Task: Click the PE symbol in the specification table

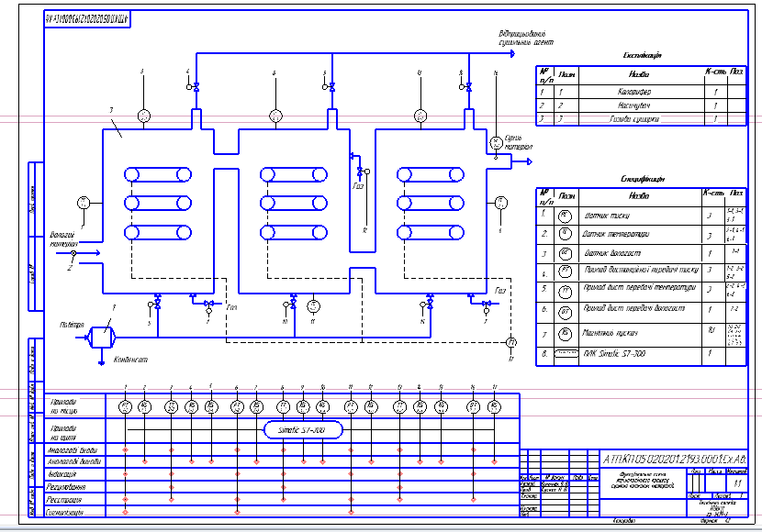Action: click(x=565, y=216)
